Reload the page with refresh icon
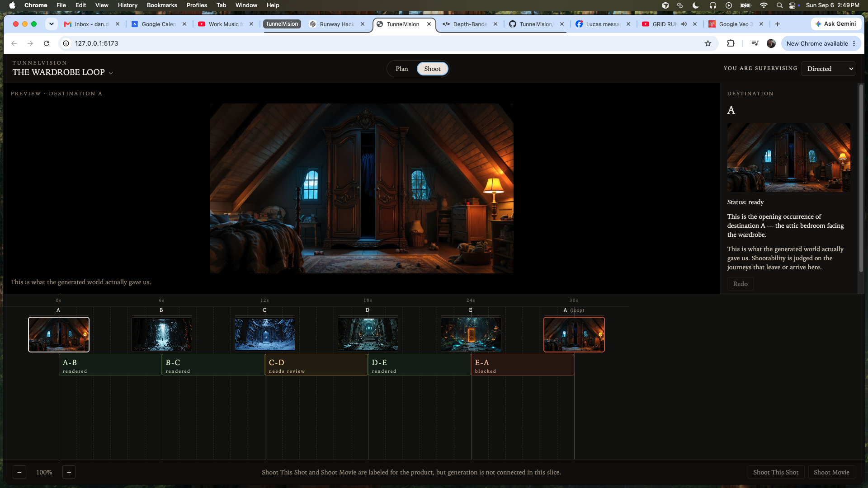Viewport: 868px width, 488px height. click(x=47, y=43)
